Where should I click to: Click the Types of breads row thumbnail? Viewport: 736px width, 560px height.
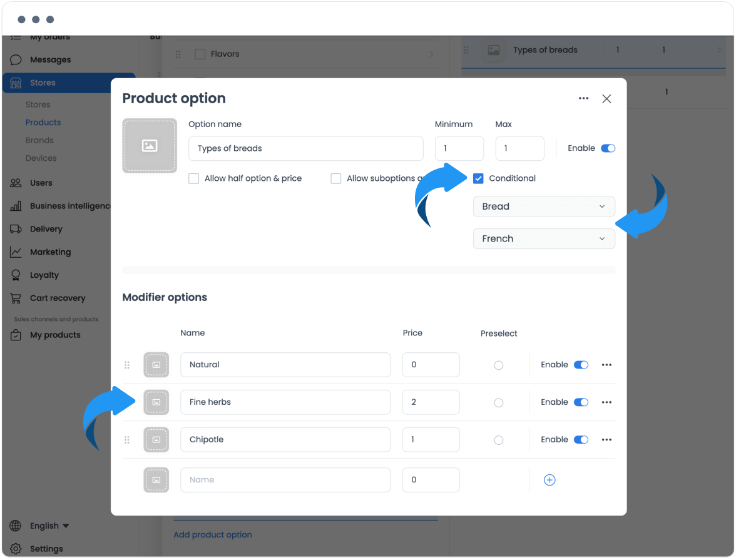tap(494, 50)
